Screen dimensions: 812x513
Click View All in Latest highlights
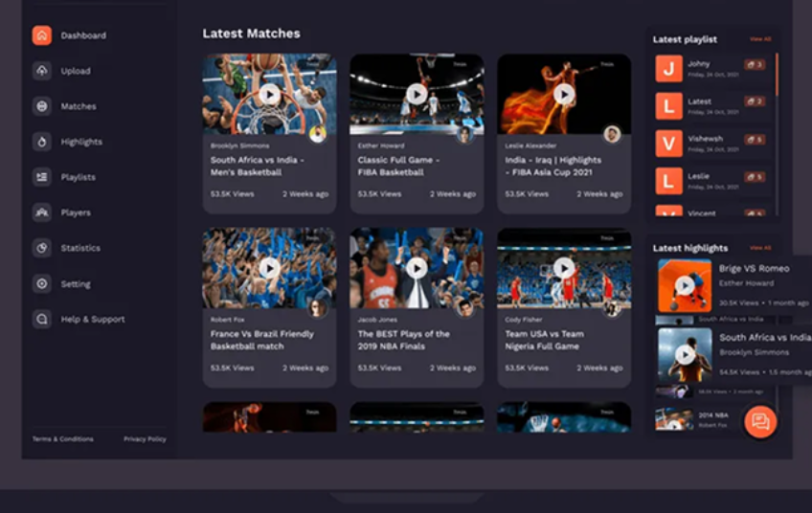760,248
